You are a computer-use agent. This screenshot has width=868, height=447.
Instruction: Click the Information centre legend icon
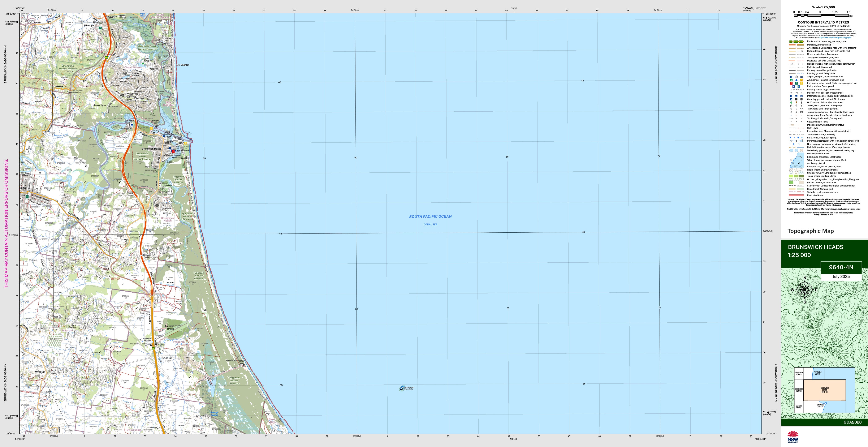[791, 96]
